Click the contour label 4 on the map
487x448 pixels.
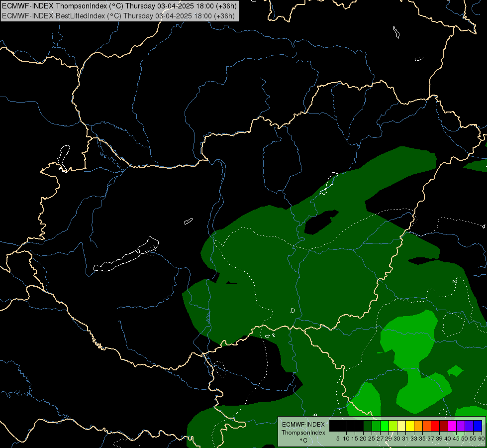[484, 226]
